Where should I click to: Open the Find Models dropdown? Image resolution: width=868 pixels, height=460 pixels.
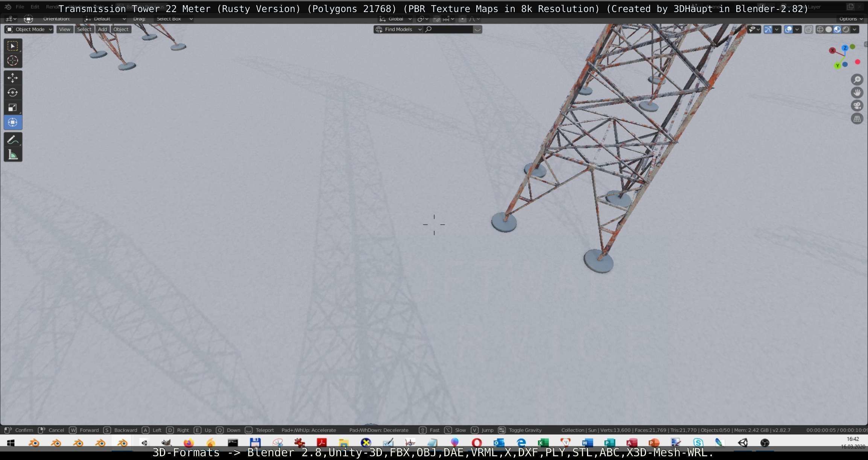coord(398,29)
